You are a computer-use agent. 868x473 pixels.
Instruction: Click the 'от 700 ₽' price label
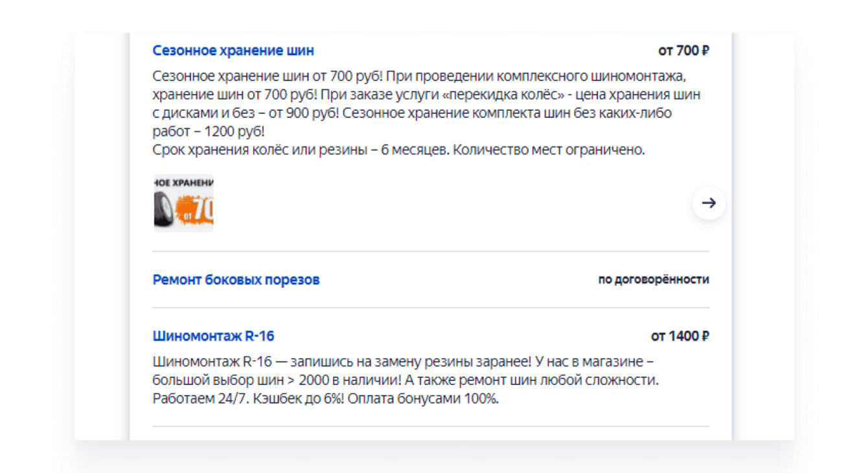coord(683,51)
